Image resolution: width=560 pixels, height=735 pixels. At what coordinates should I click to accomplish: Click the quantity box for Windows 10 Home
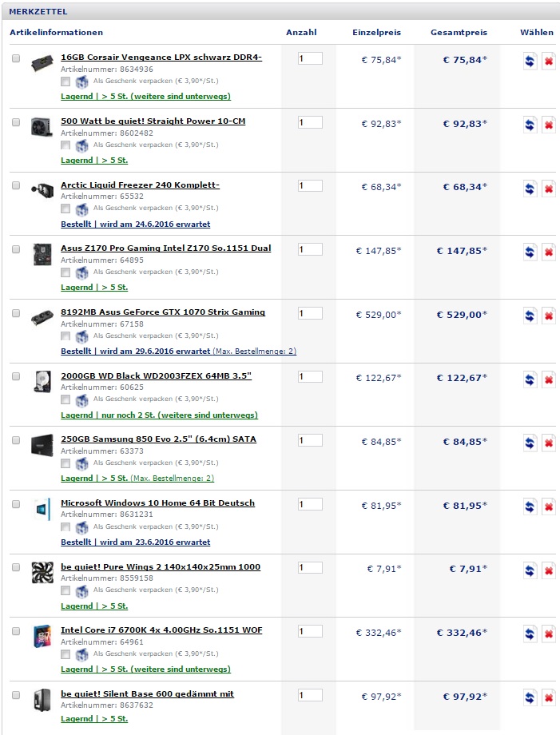pyautogui.click(x=310, y=504)
